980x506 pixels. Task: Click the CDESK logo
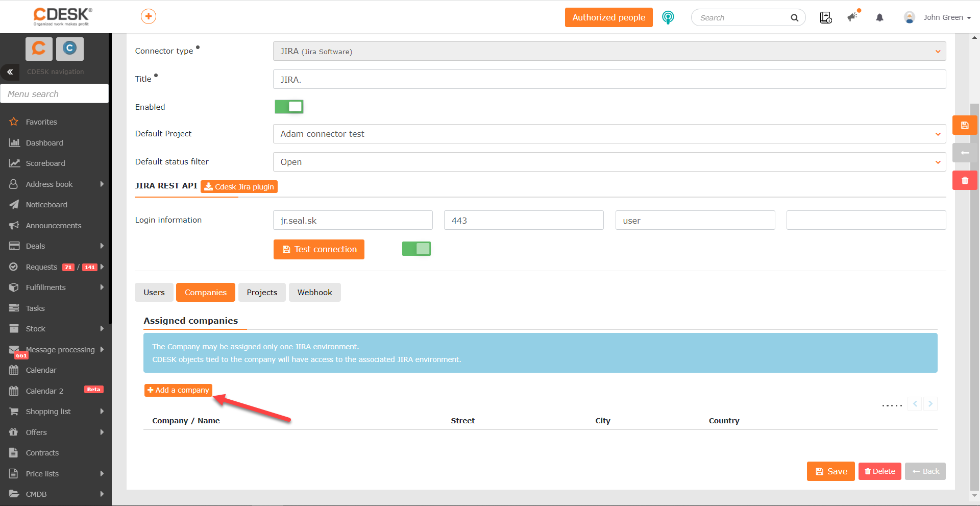(62, 16)
